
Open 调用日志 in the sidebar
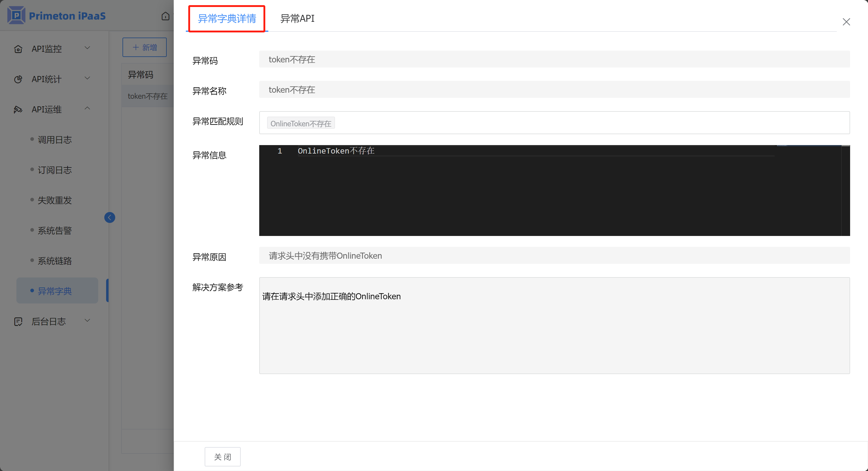(x=55, y=140)
